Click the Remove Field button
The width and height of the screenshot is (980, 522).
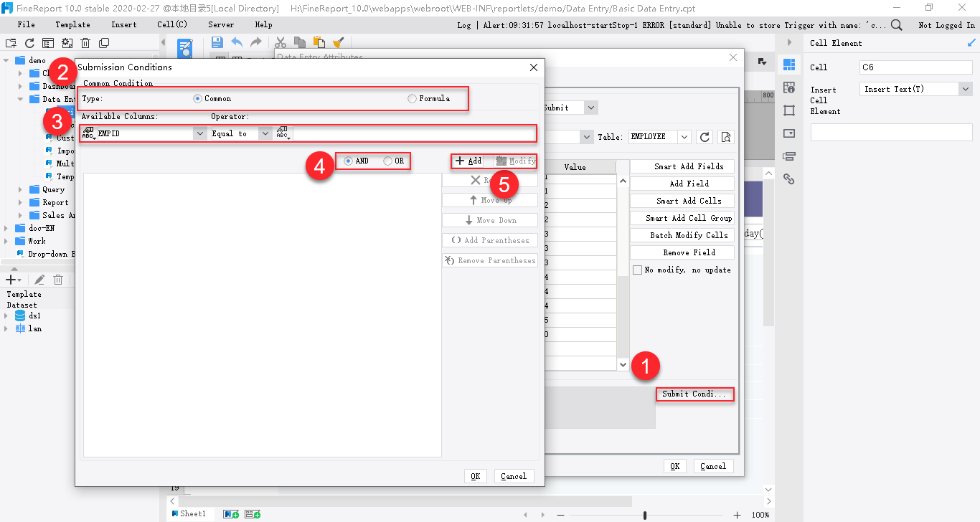point(682,252)
